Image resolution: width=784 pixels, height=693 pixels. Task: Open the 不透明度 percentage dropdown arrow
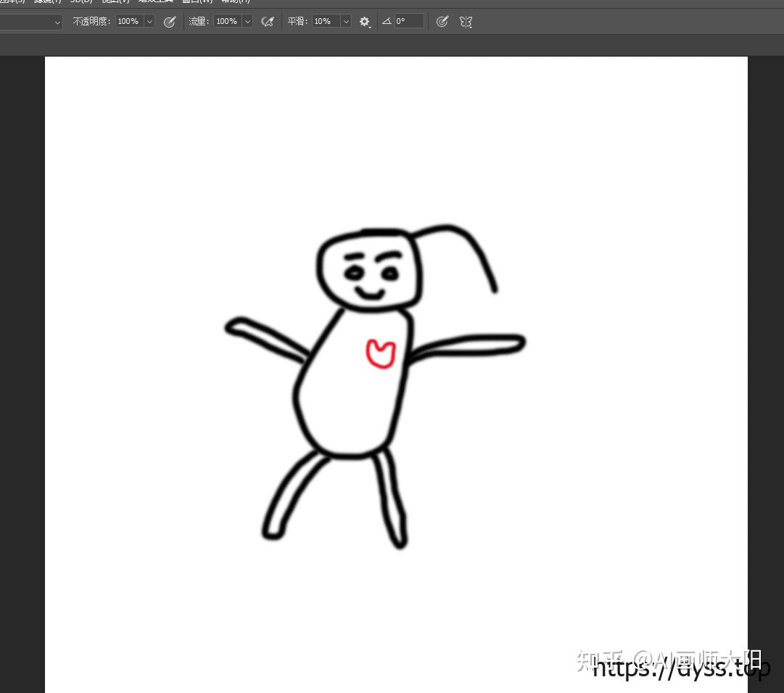coord(149,21)
